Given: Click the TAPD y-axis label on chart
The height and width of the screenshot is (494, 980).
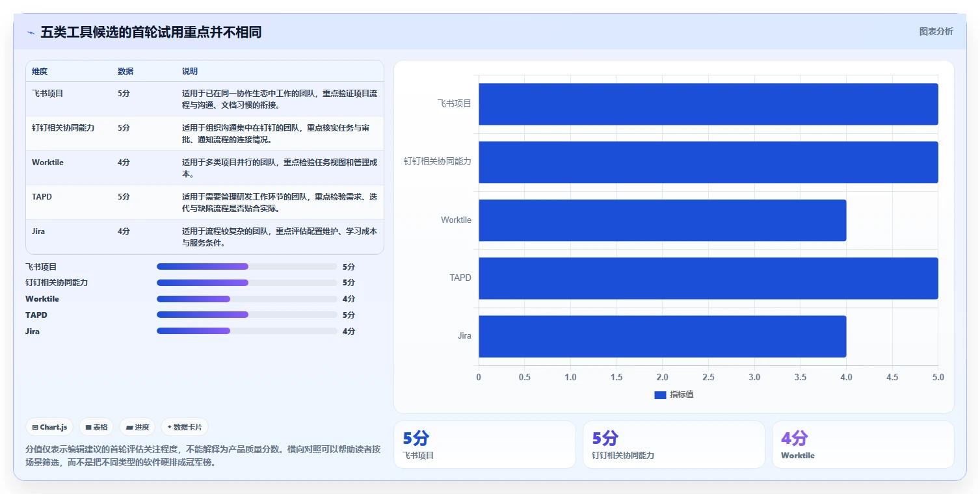Looking at the screenshot, I should click(460, 278).
